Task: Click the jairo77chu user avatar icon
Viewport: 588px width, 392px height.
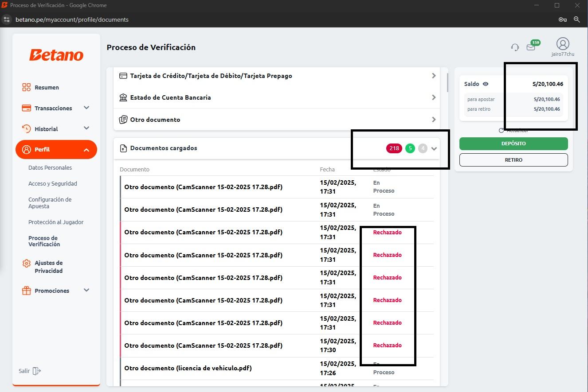Action: point(563,44)
